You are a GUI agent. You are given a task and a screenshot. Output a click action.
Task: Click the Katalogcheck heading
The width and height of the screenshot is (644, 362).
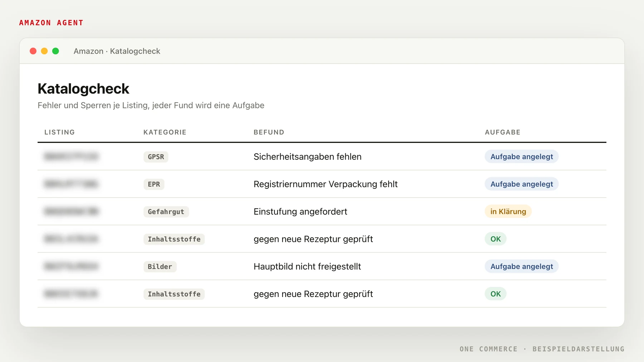click(83, 89)
